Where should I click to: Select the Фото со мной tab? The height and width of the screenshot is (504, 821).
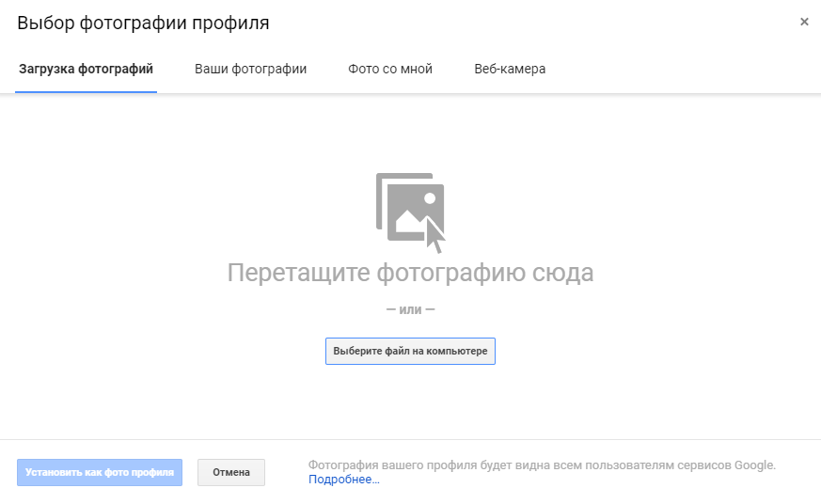point(390,69)
